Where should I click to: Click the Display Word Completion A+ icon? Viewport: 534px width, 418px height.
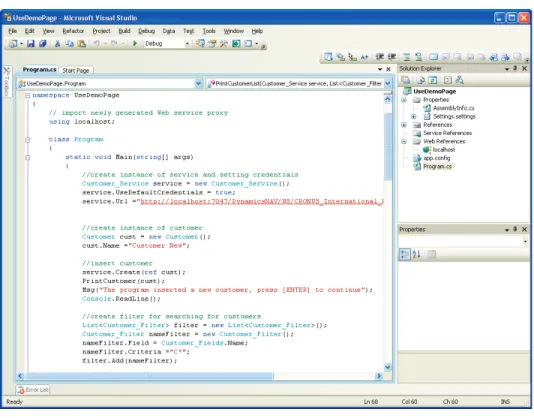(x=364, y=57)
